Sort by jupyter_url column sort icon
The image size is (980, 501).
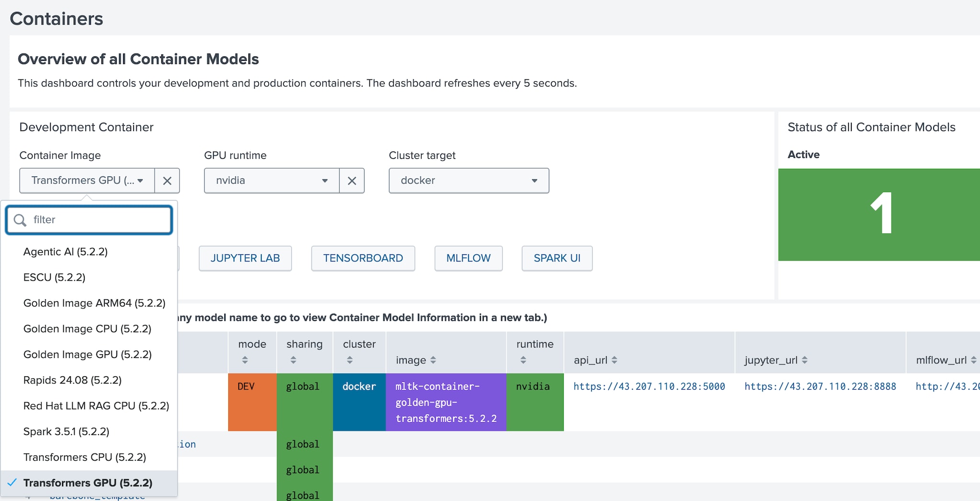click(804, 360)
